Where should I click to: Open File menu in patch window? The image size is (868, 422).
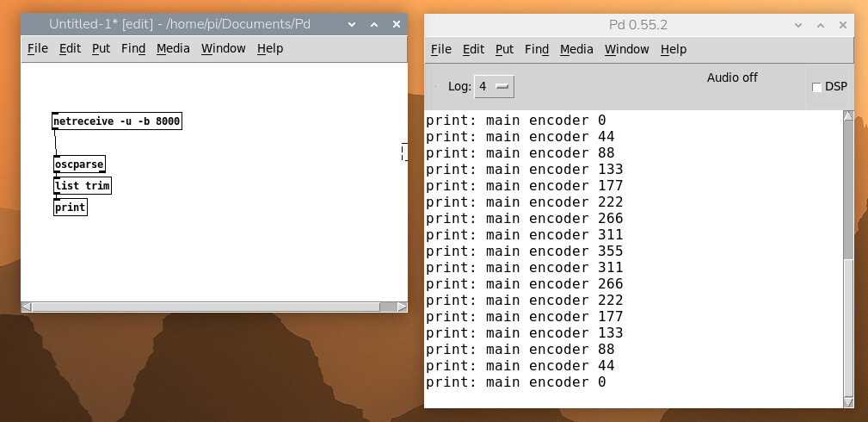38,48
